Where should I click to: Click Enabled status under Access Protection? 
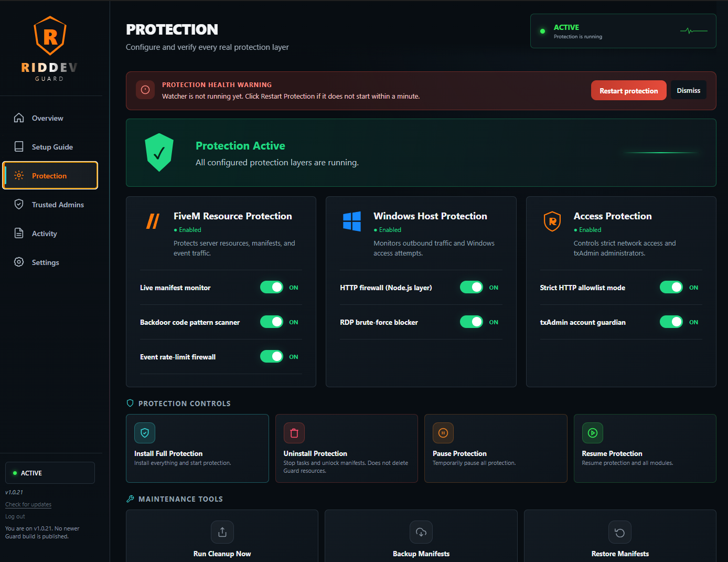(x=587, y=230)
